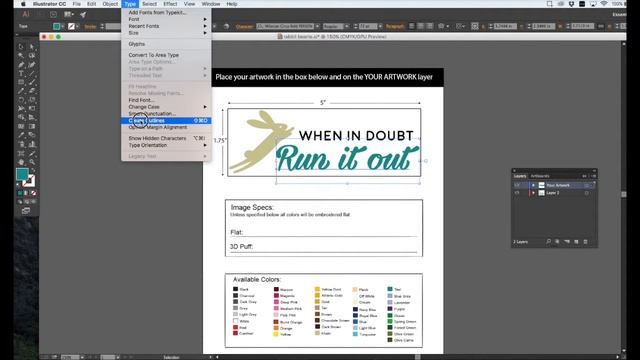Viewport: 640px width, 360px height.
Task: Hide Layer 2 with its eye icon
Action: [x=517, y=193]
